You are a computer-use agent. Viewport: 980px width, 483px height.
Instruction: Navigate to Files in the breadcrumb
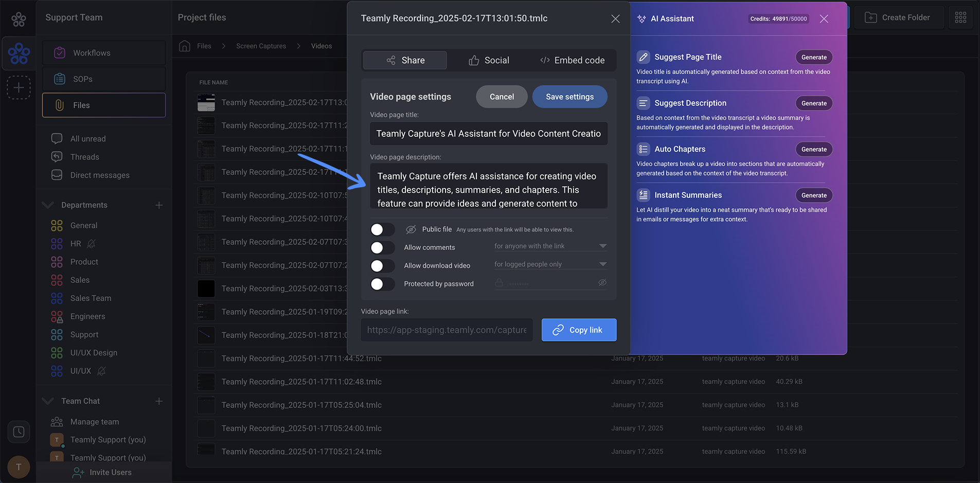click(x=204, y=46)
